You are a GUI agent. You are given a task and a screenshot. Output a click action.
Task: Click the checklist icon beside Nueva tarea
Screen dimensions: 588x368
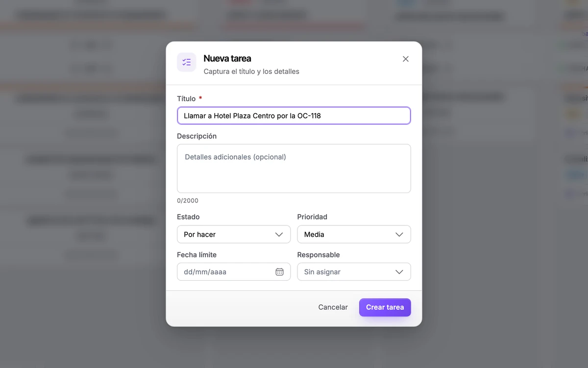pyautogui.click(x=187, y=62)
